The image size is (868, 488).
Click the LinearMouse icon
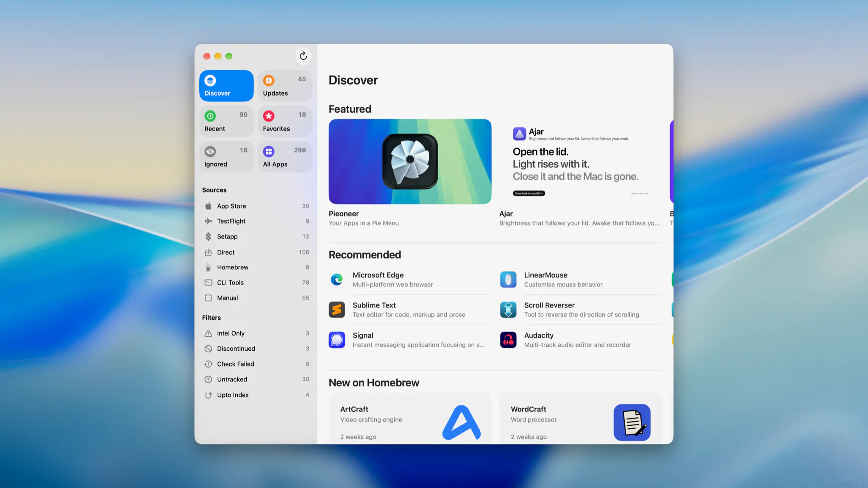[508, 280]
